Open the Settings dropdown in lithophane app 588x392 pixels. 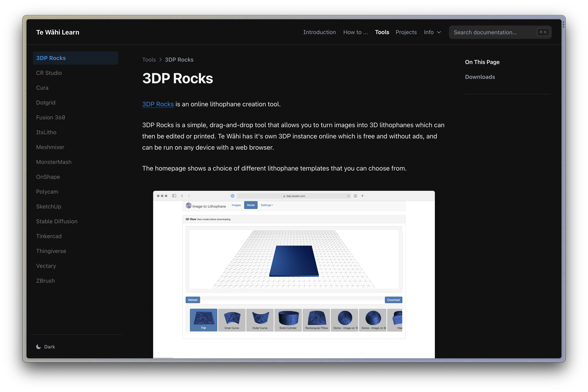[267, 205]
